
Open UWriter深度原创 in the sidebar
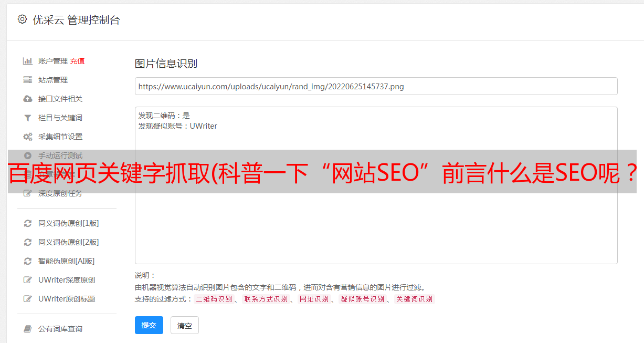[67, 280]
